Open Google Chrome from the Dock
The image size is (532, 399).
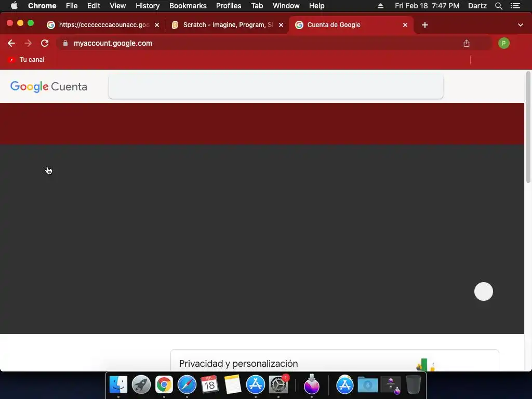click(x=164, y=384)
